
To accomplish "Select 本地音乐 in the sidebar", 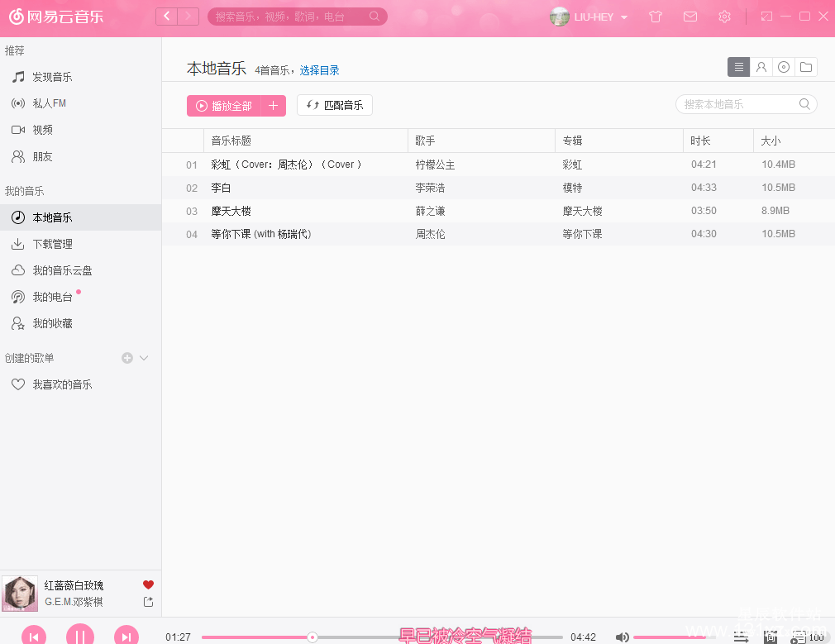I will click(x=80, y=217).
